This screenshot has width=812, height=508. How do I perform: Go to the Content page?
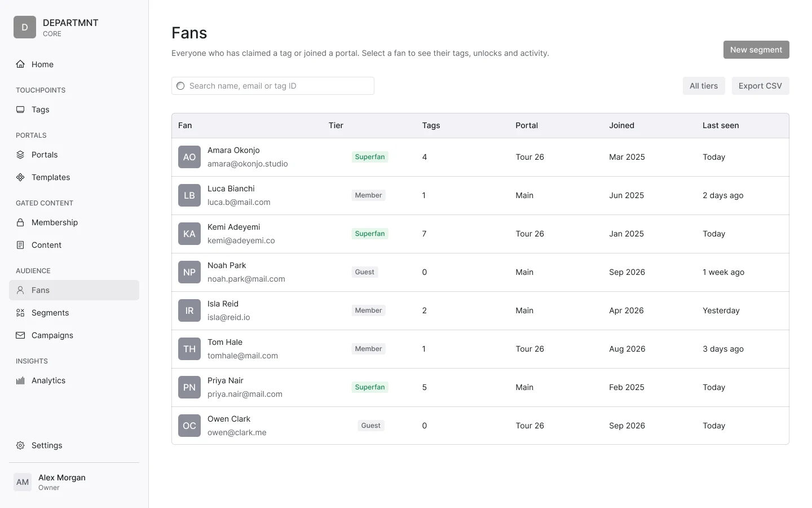click(x=74, y=245)
